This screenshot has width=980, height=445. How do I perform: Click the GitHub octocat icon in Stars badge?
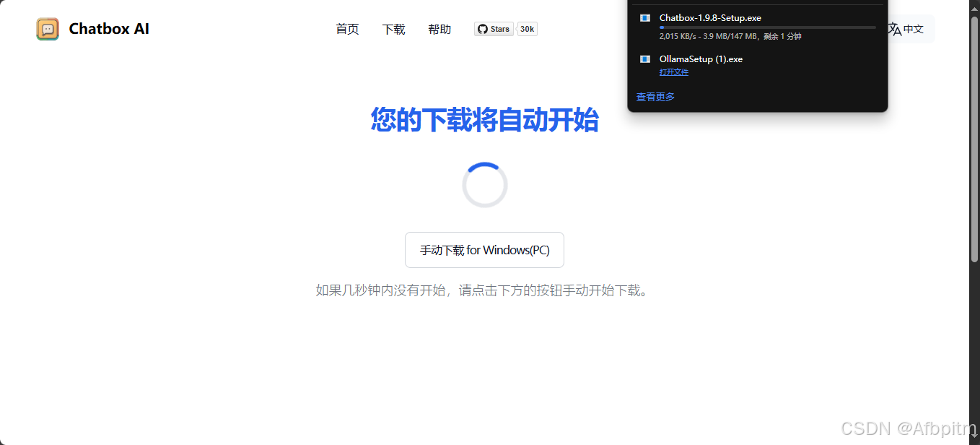click(482, 29)
